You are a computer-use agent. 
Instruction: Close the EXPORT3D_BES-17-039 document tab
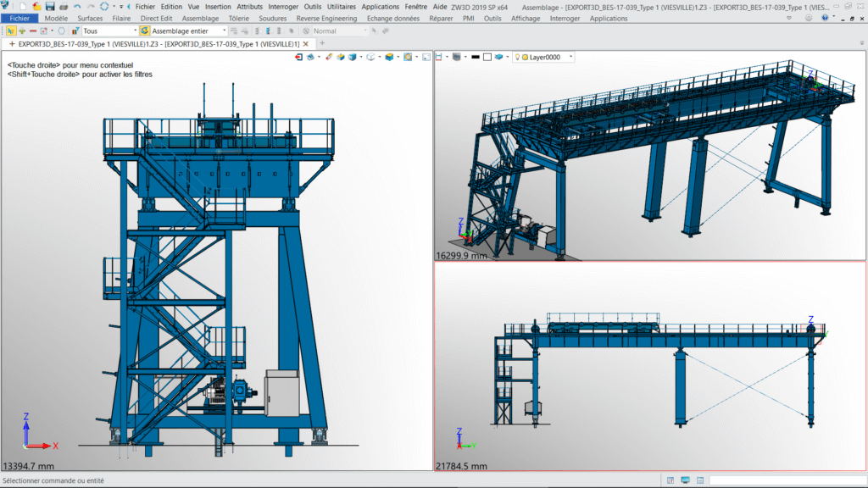coord(307,43)
